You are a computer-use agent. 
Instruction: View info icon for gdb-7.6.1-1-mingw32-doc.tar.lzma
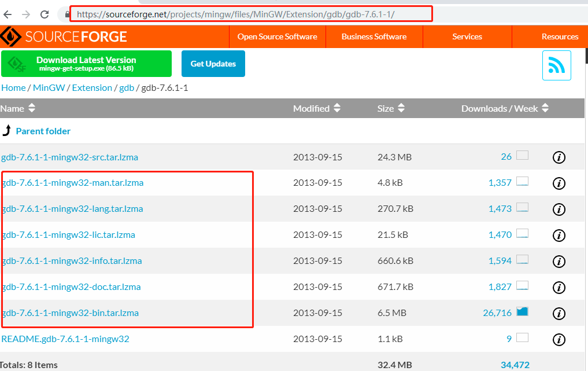tap(559, 288)
